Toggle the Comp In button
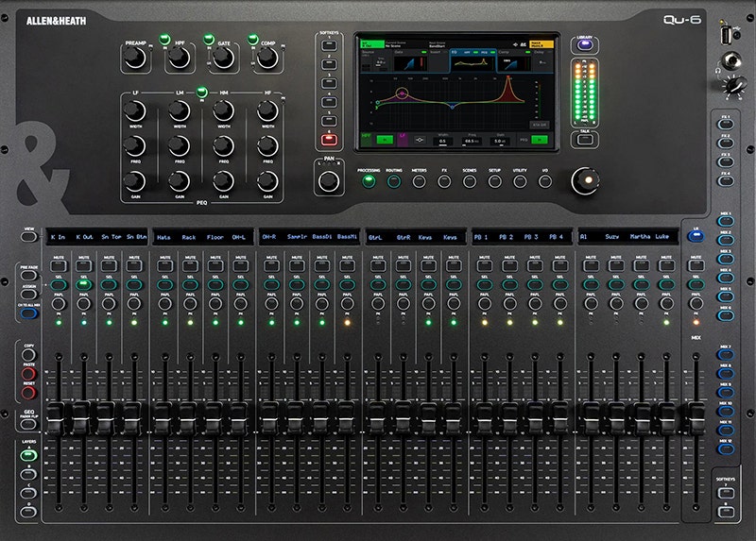 (x=253, y=39)
